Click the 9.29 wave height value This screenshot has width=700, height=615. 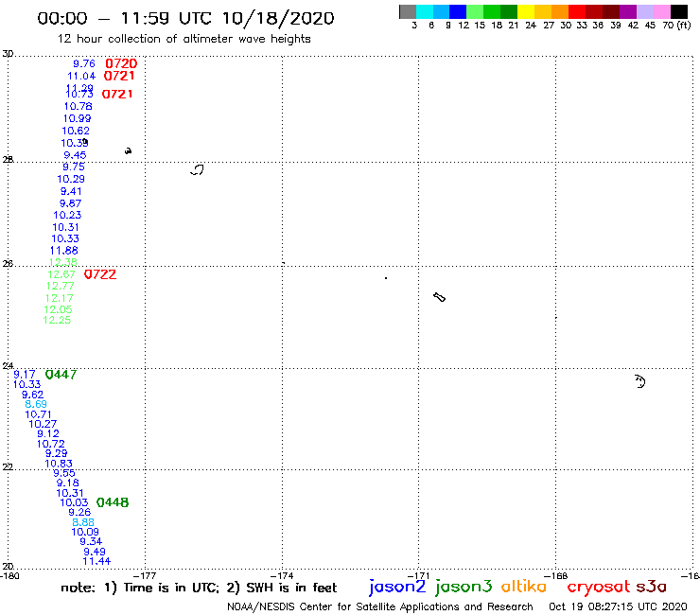point(56,453)
